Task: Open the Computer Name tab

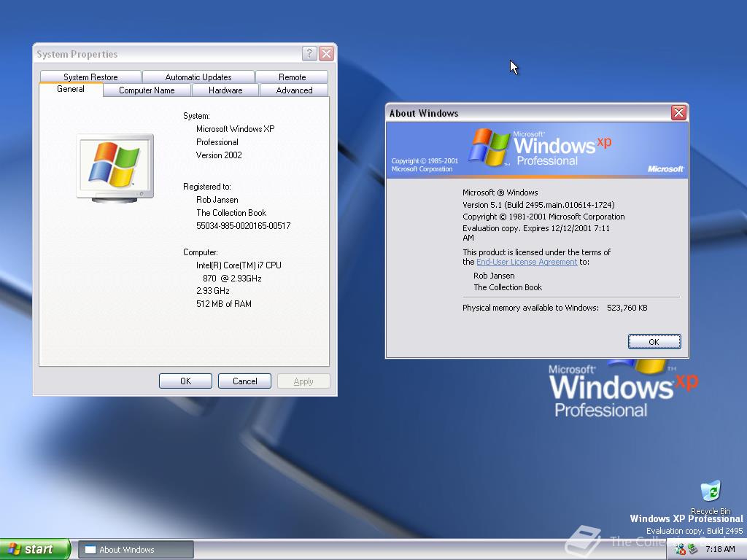Action: coord(147,90)
